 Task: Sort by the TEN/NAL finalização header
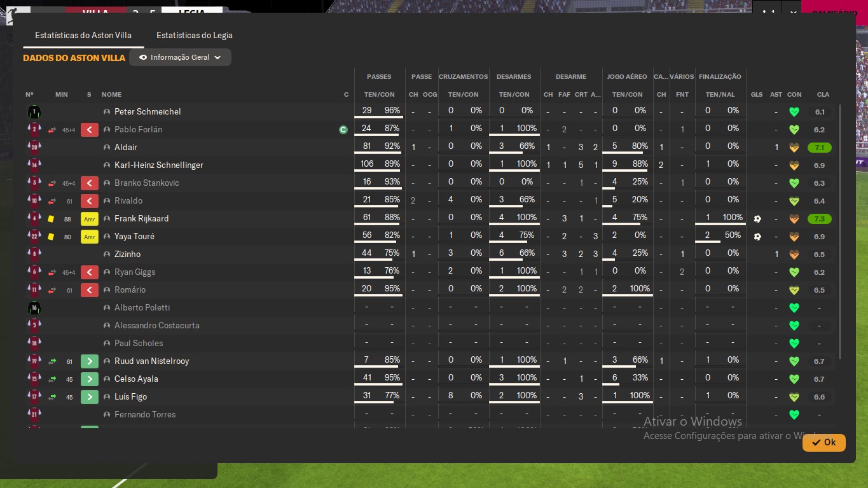point(720,95)
